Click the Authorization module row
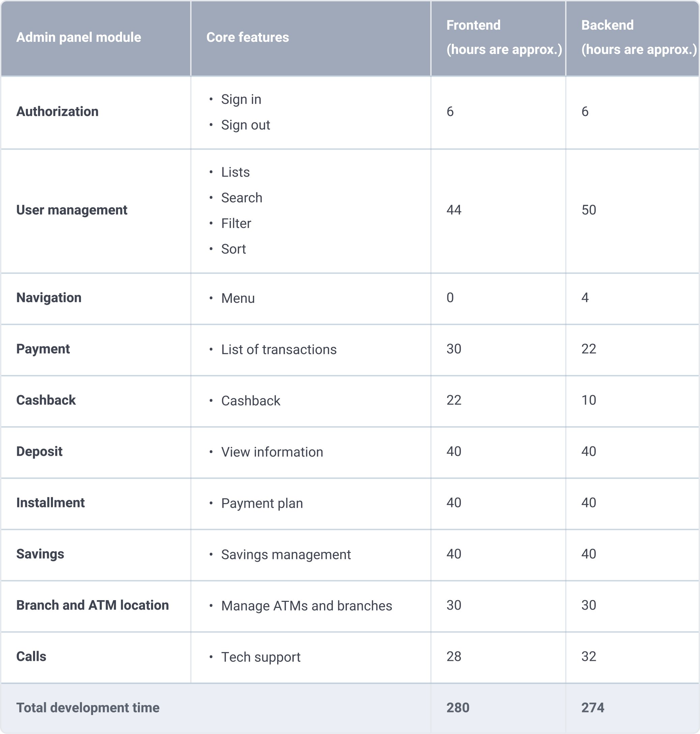The image size is (700, 734). 350,106
